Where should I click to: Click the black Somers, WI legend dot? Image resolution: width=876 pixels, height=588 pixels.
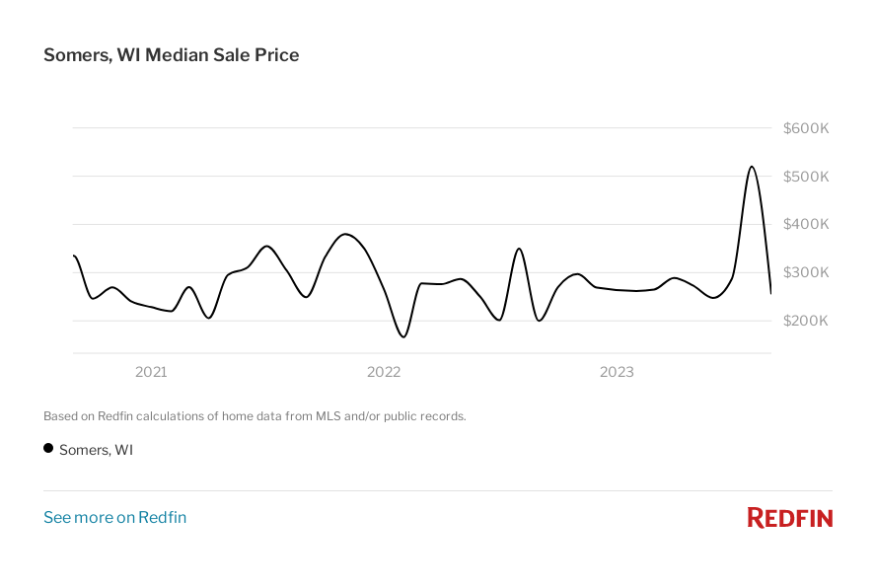(x=48, y=449)
